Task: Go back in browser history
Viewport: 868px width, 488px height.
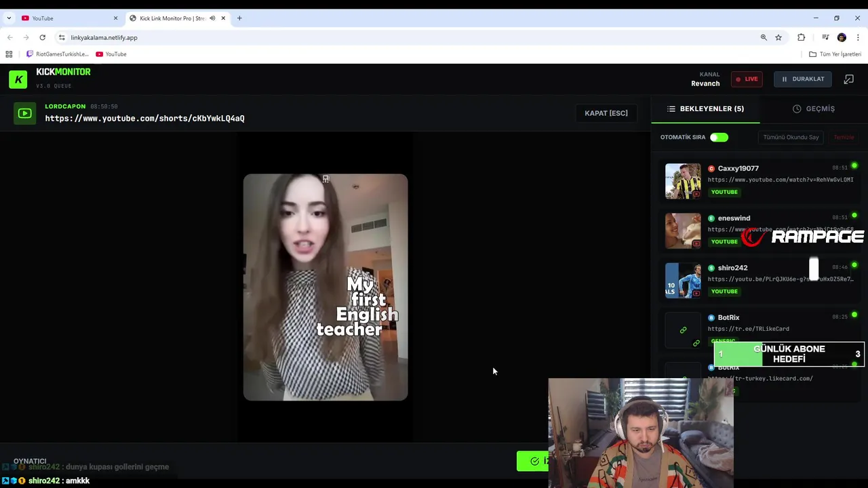Action: tap(9, 37)
